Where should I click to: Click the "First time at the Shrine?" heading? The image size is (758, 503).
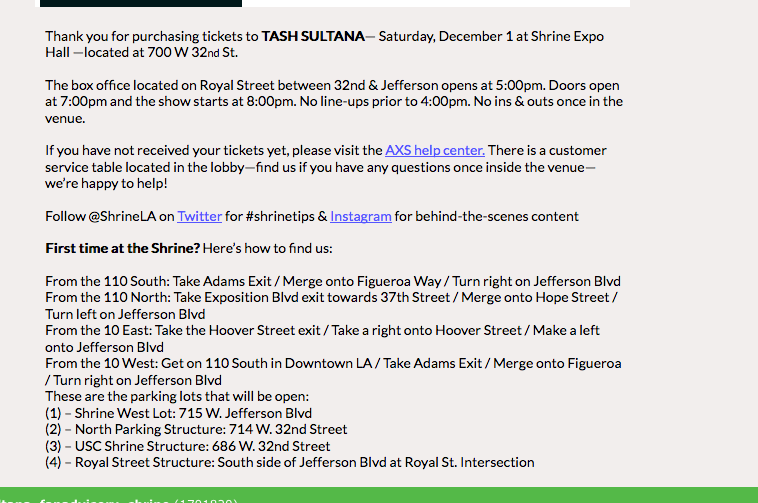tap(122, 248)
